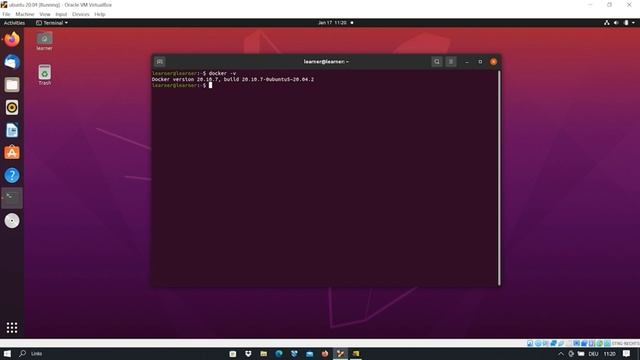Click the Windows taskbar clock
The image size is (640, 360).
pos(609,354)
